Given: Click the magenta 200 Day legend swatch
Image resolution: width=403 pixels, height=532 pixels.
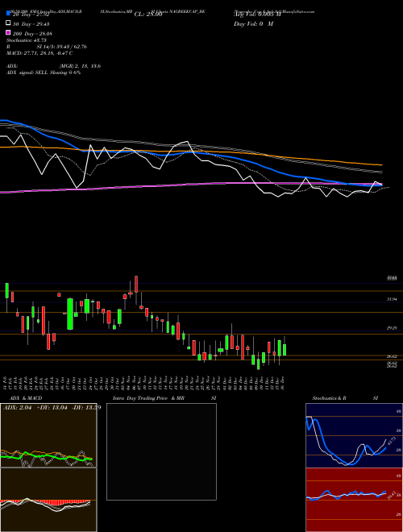Looking at the screenshot, I should coord(9,33).
